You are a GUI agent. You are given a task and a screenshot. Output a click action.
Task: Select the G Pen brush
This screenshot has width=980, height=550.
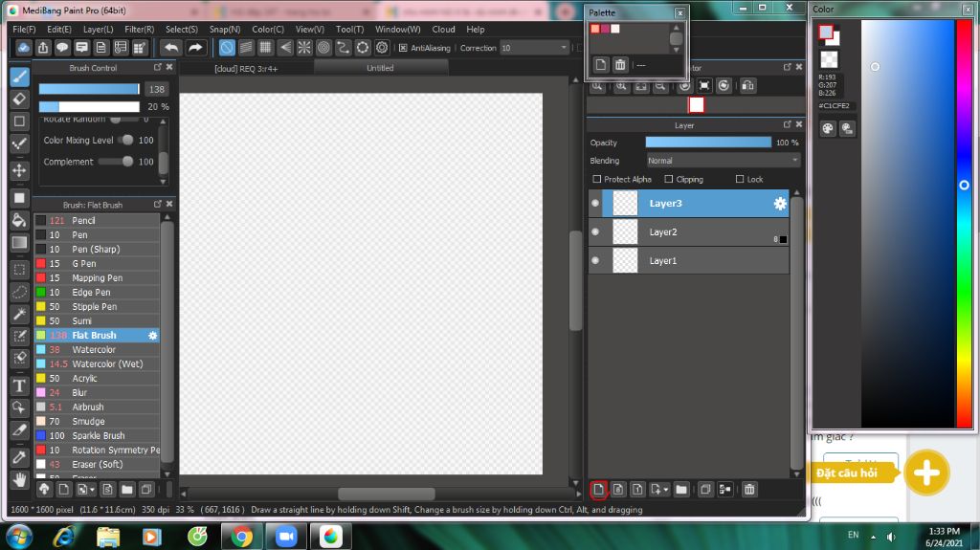(97, 264)
